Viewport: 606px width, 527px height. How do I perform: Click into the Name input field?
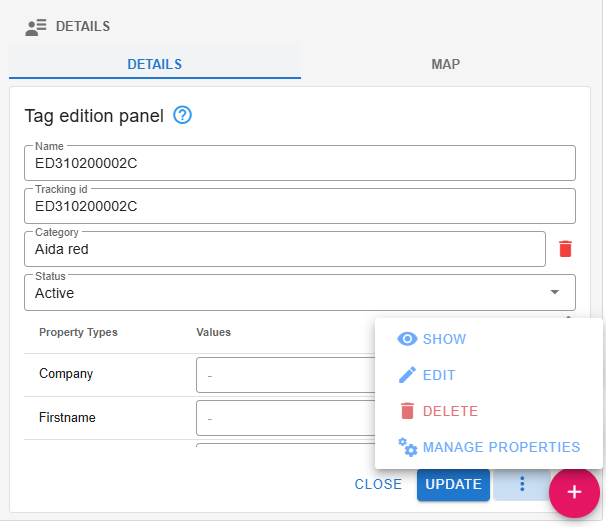tap(300, 164)
